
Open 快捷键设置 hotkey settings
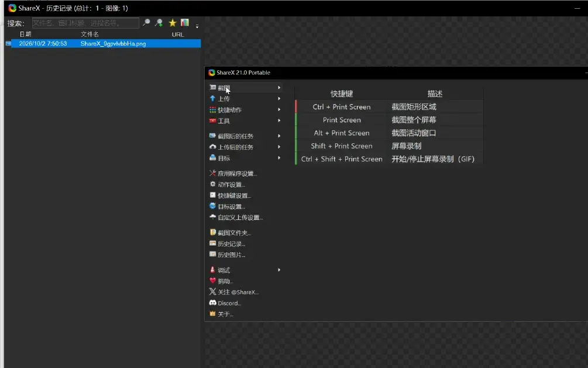(x=235, y=196)
